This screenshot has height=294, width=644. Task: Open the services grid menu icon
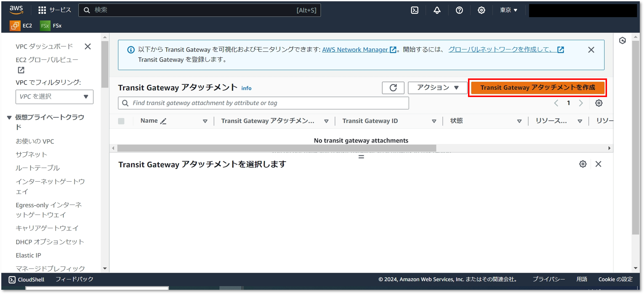click(x=42, y=10)
